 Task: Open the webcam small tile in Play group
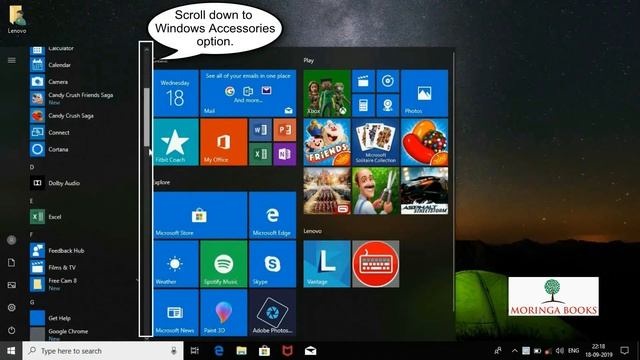point(388,105)
